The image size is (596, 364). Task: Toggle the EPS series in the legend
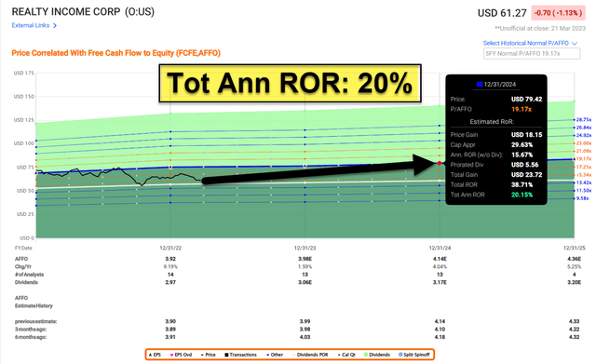tap(155, 355)
